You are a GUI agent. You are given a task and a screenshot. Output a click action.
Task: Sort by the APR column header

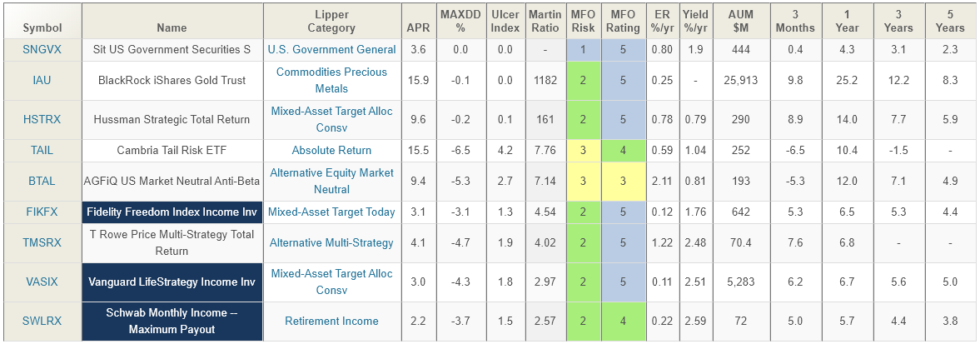pyautogui.click(x=418, y=22)
